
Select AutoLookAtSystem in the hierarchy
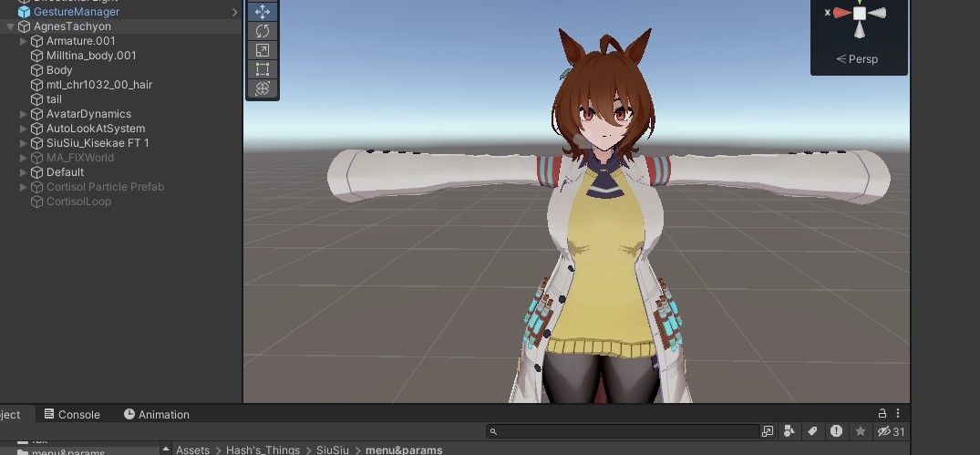(x=96, y=129)
